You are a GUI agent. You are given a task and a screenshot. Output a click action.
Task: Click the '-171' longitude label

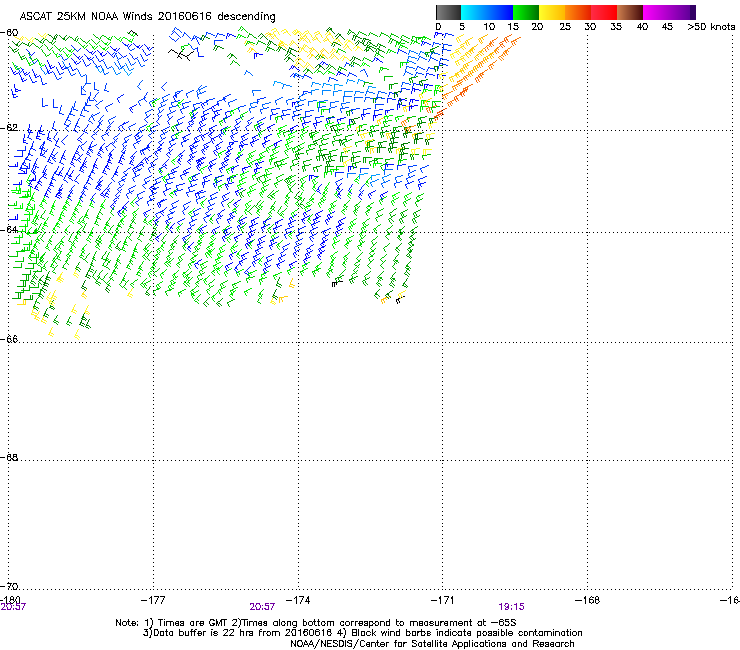click(443, 600)
